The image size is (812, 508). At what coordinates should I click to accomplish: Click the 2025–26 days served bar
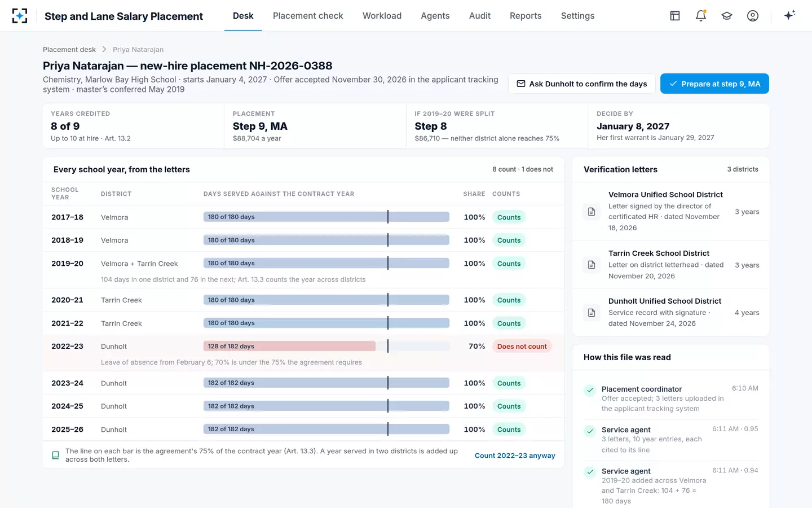(x=326, y=429)
